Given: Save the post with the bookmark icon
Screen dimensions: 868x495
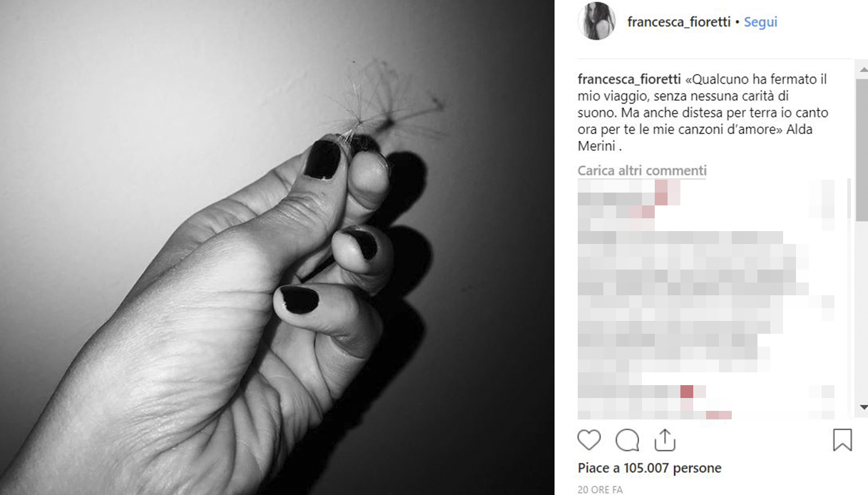Looking at the screenshot, I should (842, 440).
